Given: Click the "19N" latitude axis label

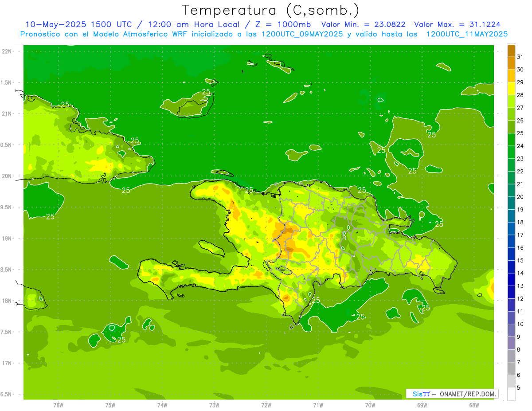Looking at the screenshot, I should tap(8, 239).
